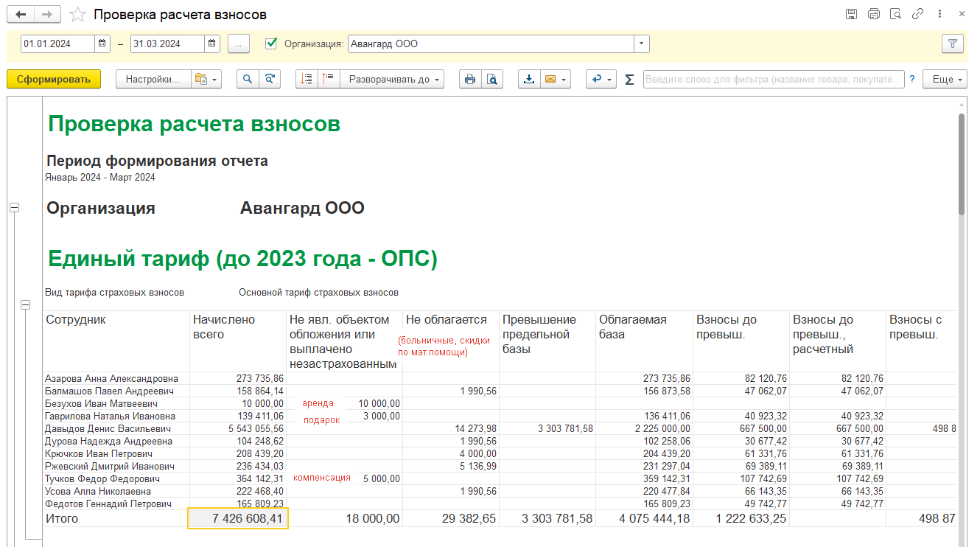Open report variants dropdown next to Настройки

(206, 79)
